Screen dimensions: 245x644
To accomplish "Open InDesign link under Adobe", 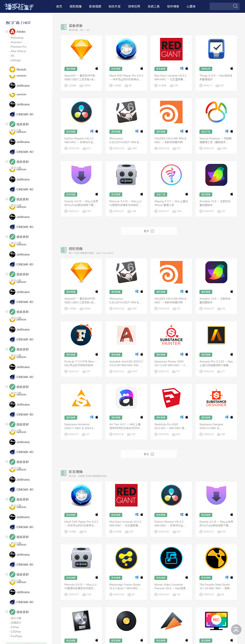I will tap(16, 60).
